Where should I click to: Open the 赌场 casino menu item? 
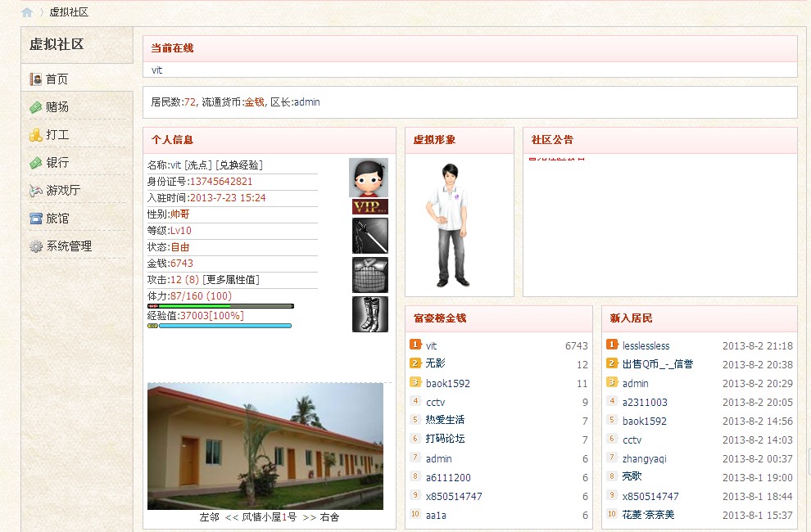[x=57, y=107]
